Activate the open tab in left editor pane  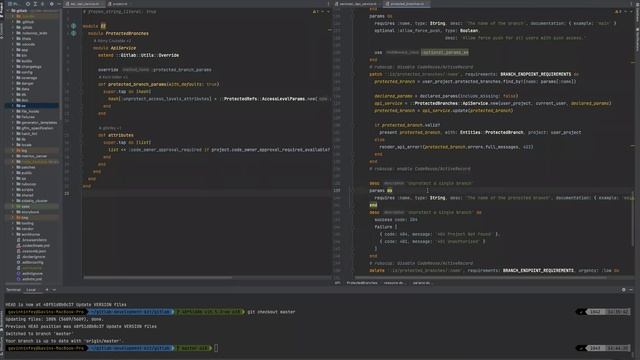tap(84, 4)
